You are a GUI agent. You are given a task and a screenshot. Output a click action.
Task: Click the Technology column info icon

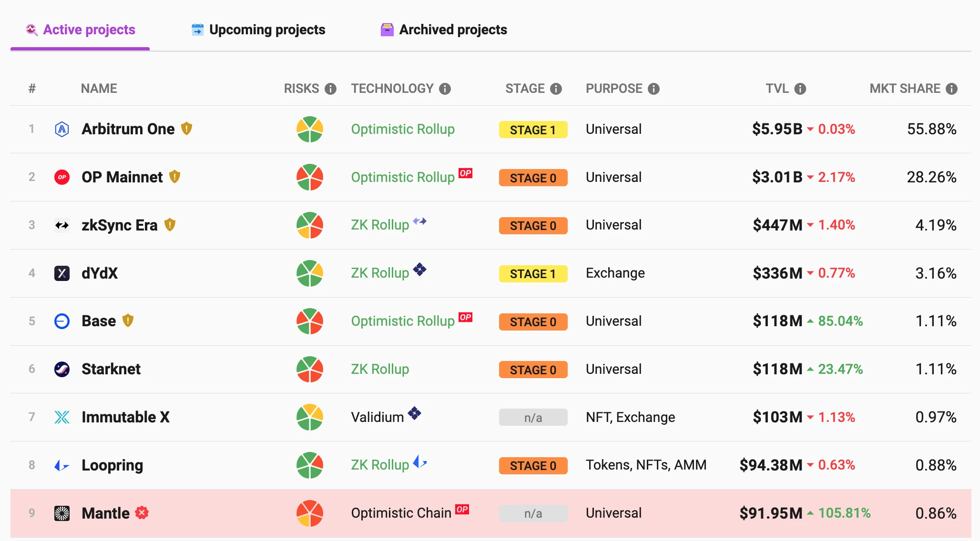pos(445,89)
